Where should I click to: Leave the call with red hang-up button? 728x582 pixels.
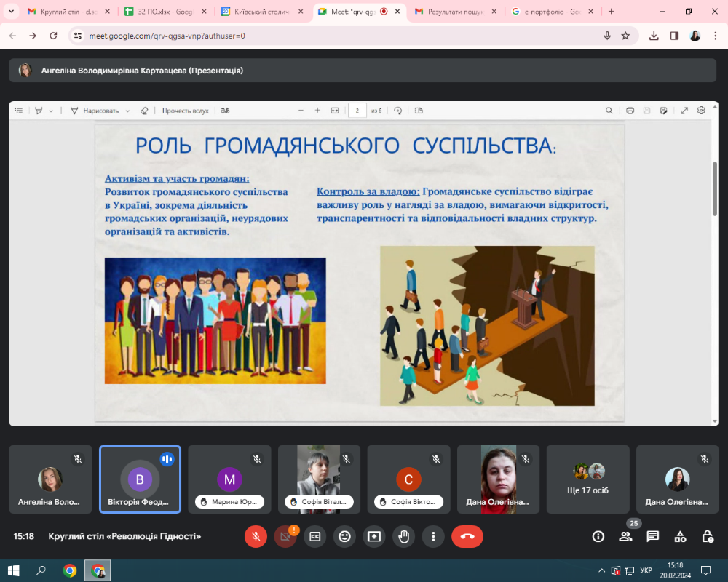(467, 536)
